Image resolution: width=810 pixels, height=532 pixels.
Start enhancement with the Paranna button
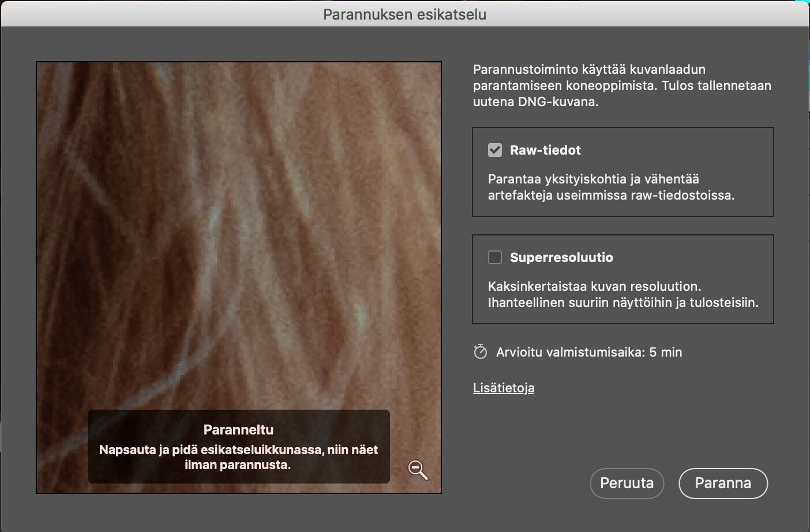(723, 484)
